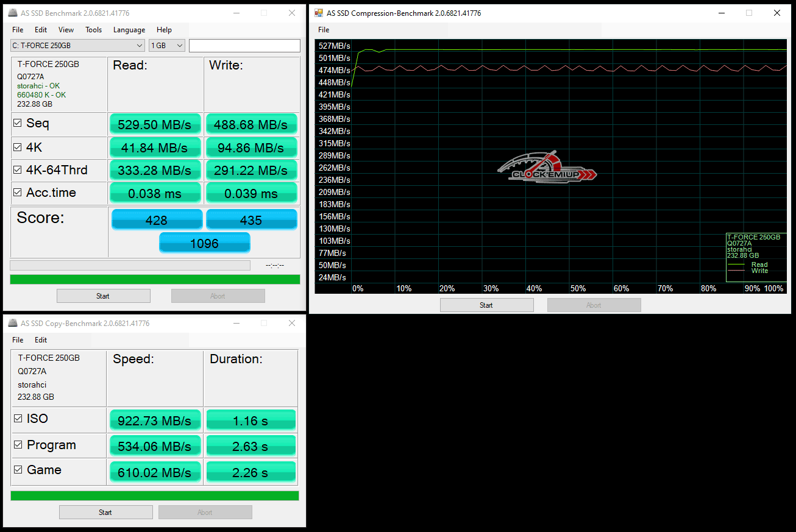Open the Language menu
Image resolution: width=796 pixels, height=532 pixels.
(x=129, y=30)
